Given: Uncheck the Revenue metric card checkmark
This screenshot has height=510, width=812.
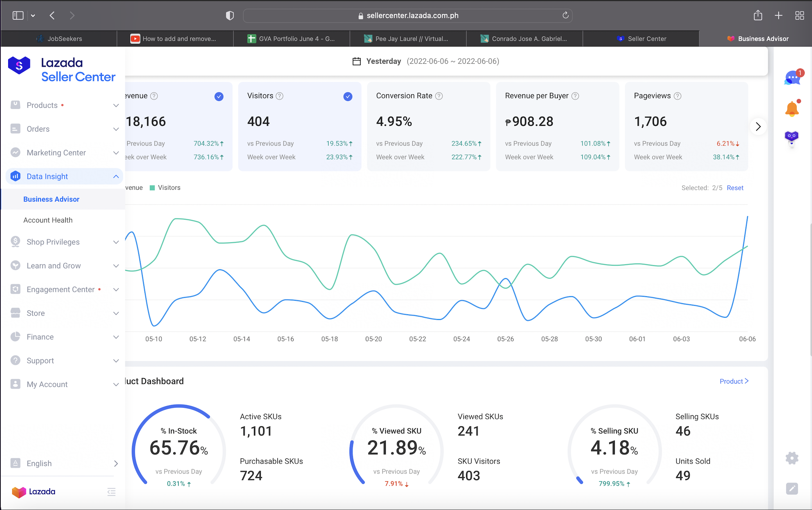Looking at the screenshot, I should (x=219, y=97).
